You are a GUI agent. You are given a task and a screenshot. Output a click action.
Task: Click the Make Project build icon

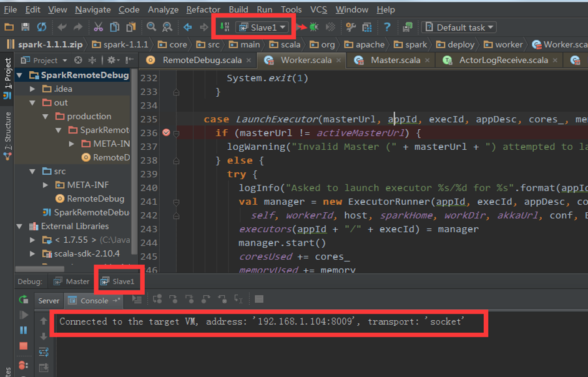(224, 27)
